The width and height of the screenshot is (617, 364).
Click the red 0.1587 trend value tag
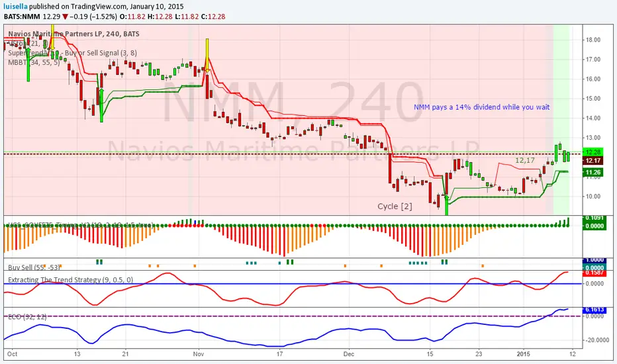click(x=594, y=273)
